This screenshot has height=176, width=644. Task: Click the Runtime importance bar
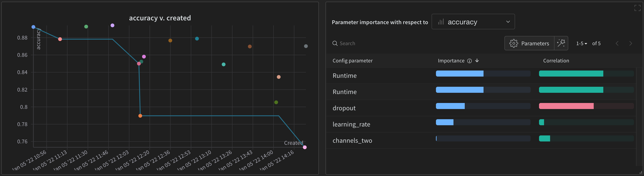point(460,73)
